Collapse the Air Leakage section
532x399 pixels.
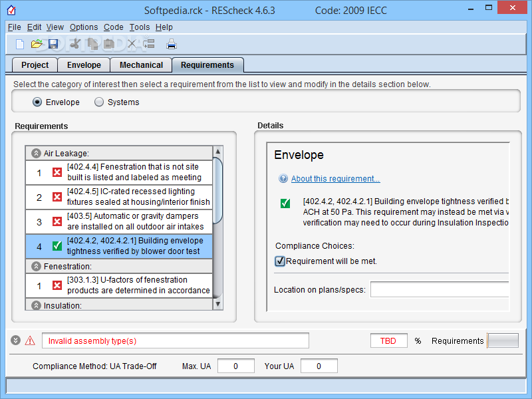[x=36, y=154]
